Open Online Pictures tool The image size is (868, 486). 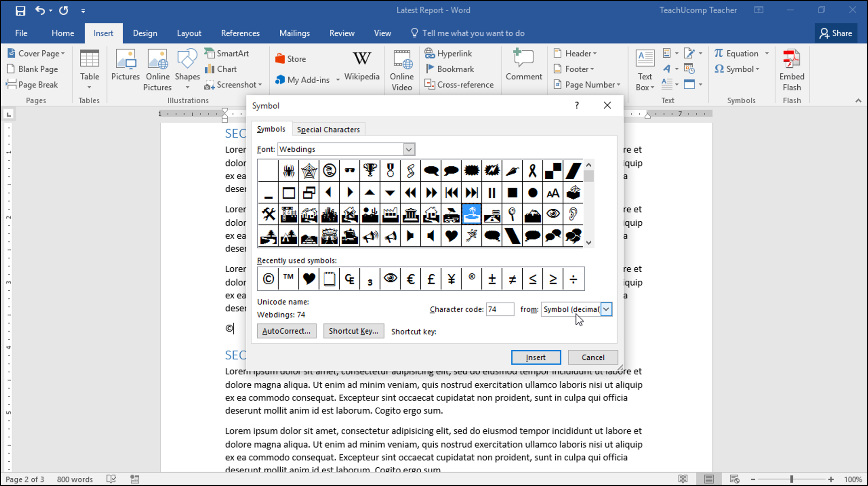[157, 69]
